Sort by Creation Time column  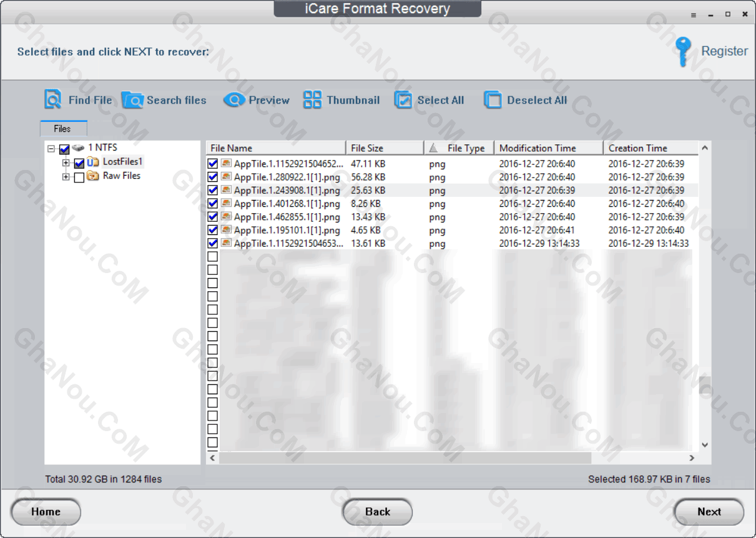[x=650, y=148]
